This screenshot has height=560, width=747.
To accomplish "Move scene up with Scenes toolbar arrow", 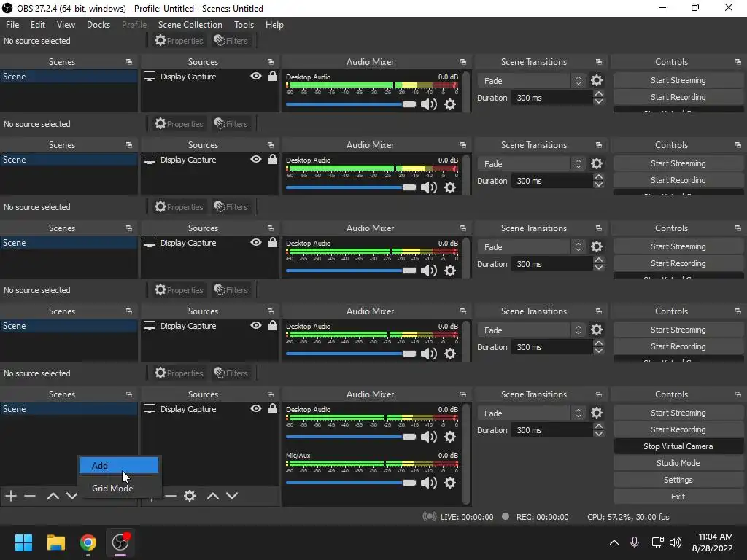I will coord(53,496).
